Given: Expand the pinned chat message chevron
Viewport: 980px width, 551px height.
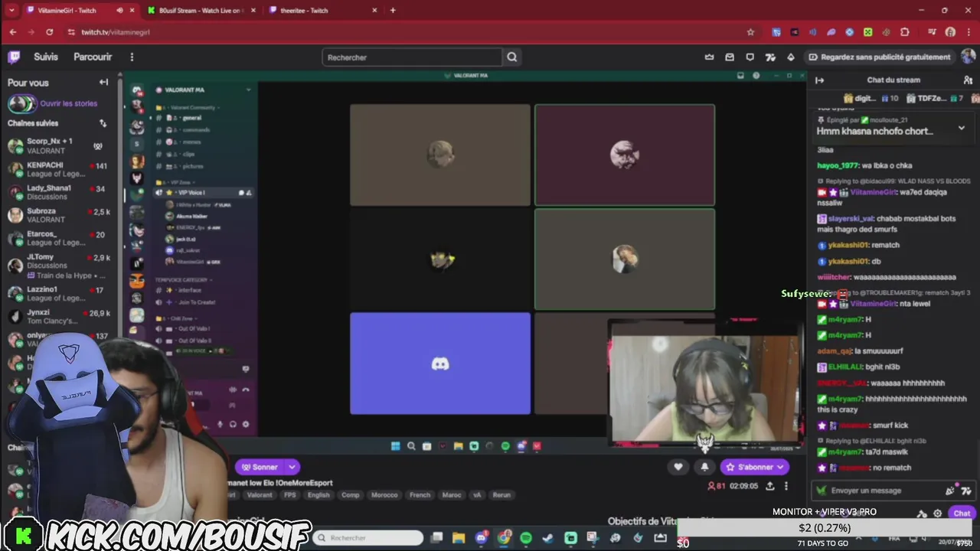Looking at the screenshot, I should [962, 129].
